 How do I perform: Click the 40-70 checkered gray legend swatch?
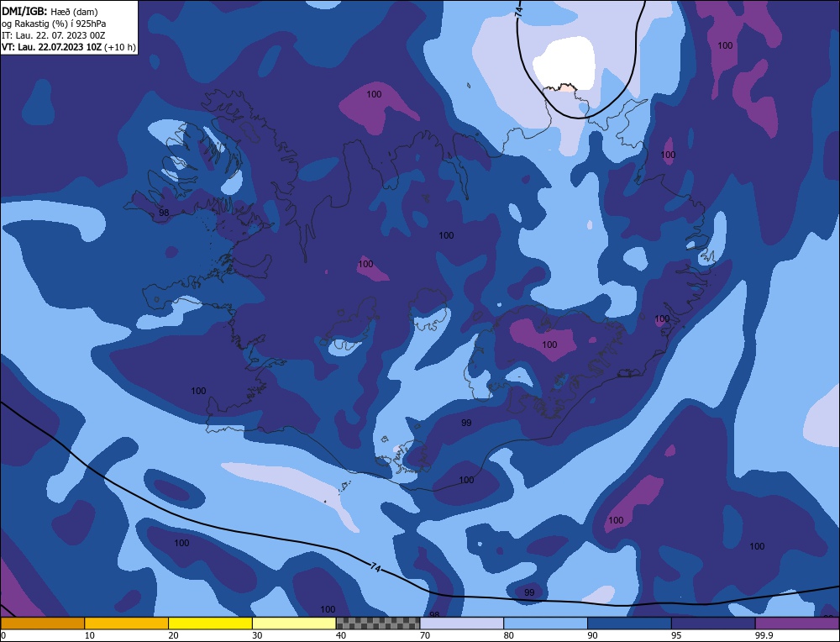pos(378,624)
